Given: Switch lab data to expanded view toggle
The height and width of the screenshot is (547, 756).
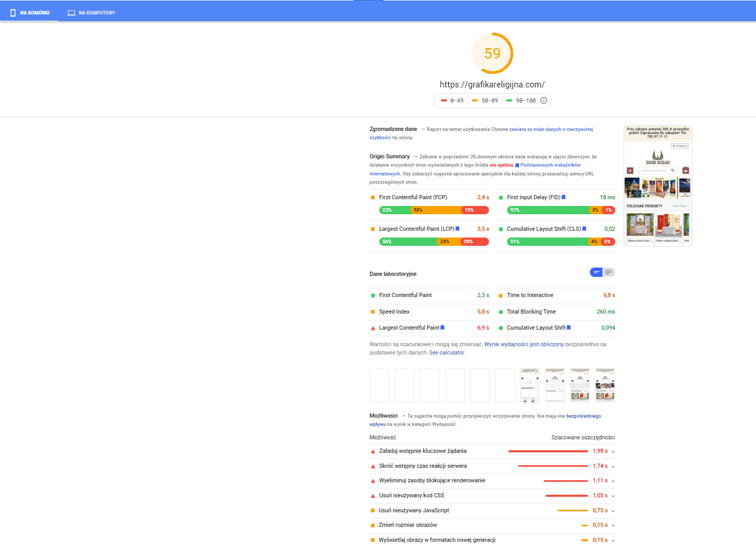Looking at the screenshot, I should coord(609,272).
